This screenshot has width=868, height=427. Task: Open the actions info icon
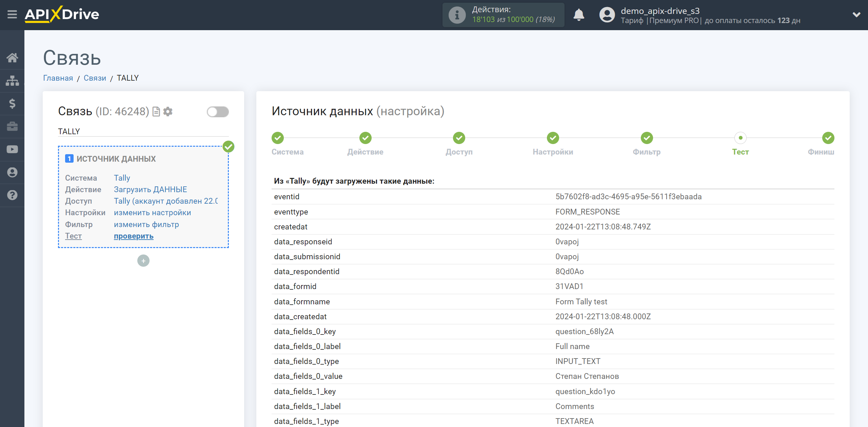coord(457,15)
